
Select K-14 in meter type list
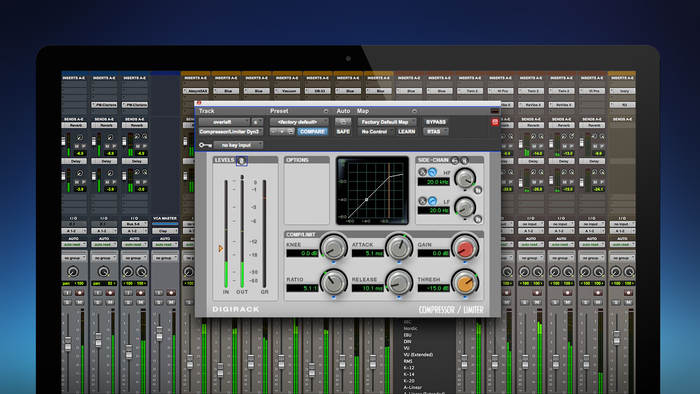[409, 374]
